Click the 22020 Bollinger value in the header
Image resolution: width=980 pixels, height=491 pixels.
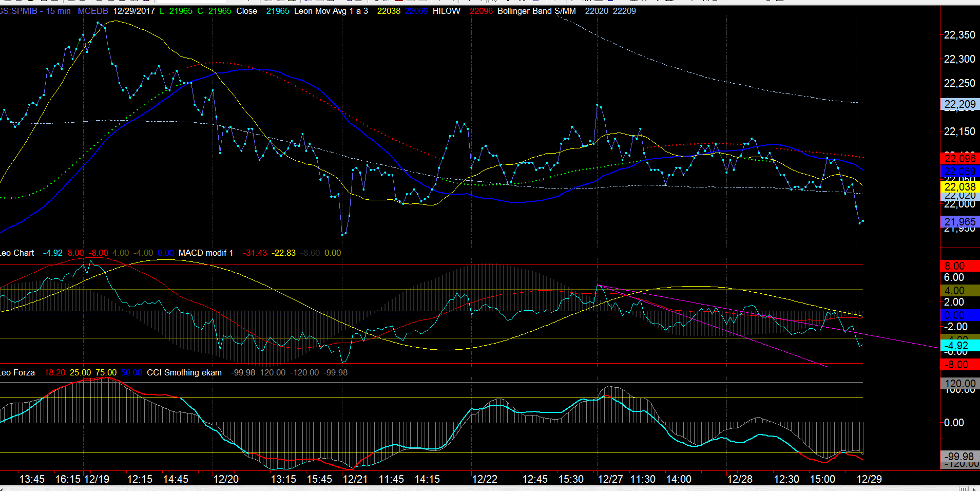(597, 11)
